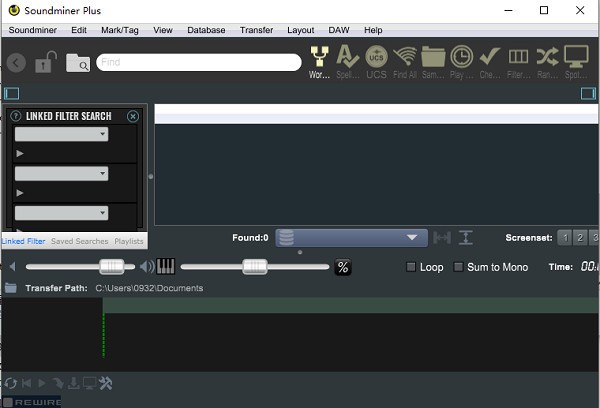Enable the Loop checkbox
The image size is (600, 408).
coord(411,267)
